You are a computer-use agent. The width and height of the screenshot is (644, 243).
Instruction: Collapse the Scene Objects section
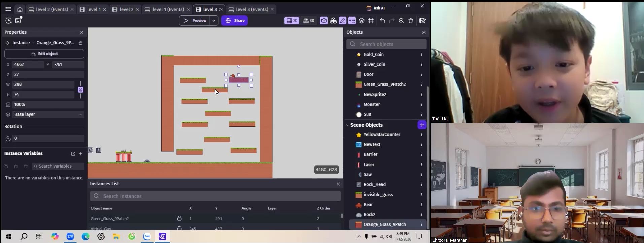(347, 125)
